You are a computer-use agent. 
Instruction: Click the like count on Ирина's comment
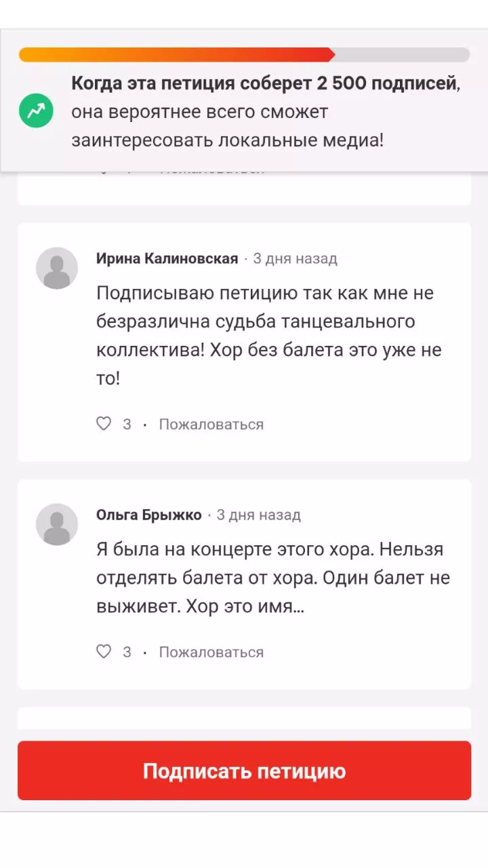pyautogui.click(x=127, y=425)
